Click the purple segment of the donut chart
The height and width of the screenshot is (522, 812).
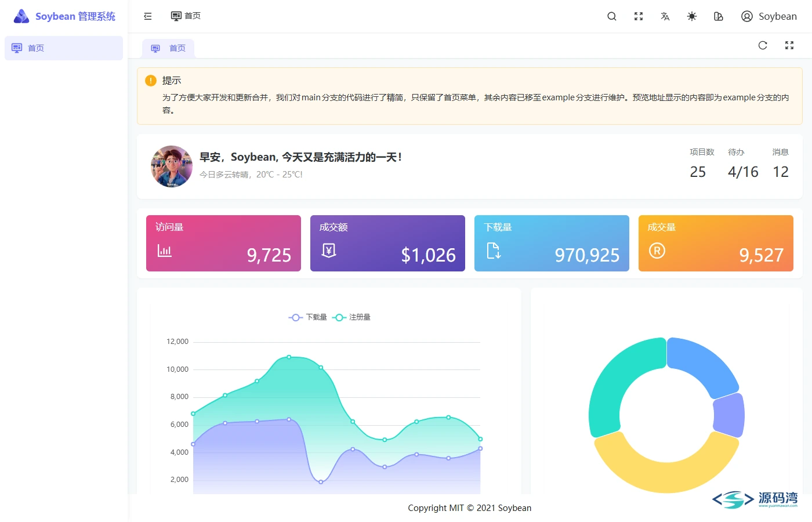click(x=730, y=415)
